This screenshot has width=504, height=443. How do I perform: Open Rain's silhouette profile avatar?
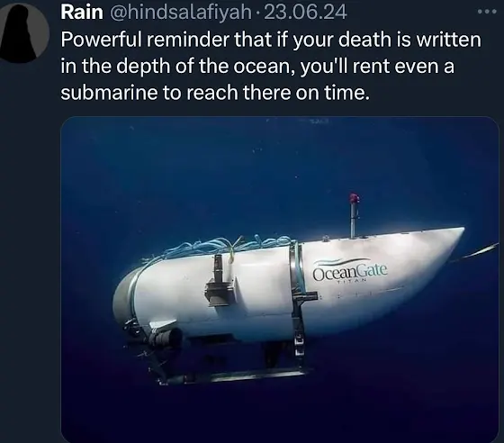(x=23, y=32)
